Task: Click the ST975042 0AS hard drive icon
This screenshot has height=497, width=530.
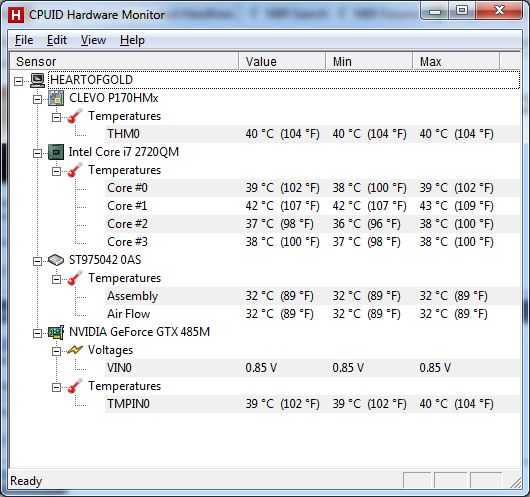Action: 56,260
